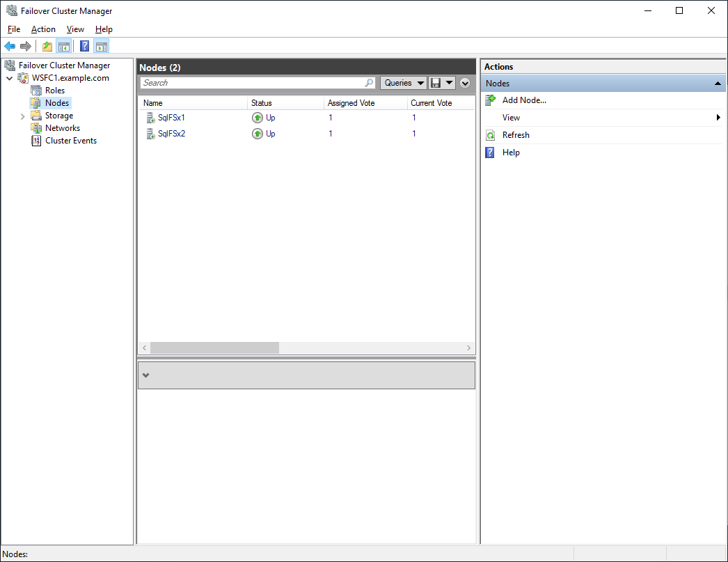728x562 pixels.
Task: Open the View submenu arrow in Actions
Action: 718,118
